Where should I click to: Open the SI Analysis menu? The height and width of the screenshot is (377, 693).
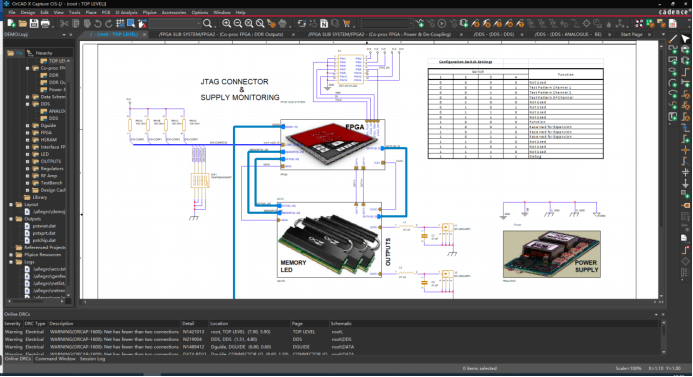coord(126,12)
